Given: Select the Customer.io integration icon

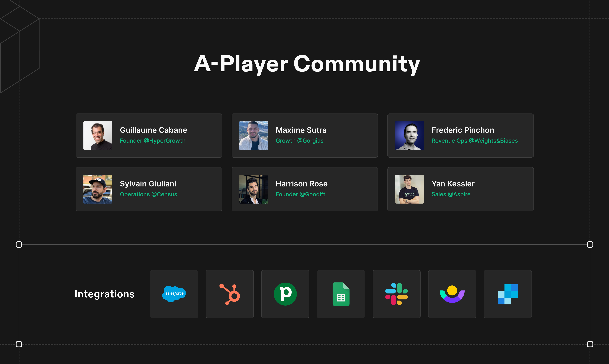Looking at the screenshot, I should (452, 294).
